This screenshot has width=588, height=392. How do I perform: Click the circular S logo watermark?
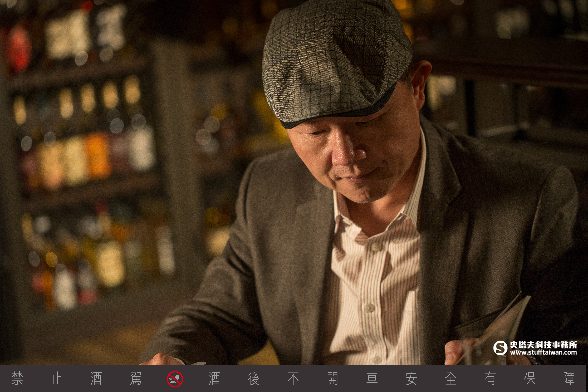(501, 348)
